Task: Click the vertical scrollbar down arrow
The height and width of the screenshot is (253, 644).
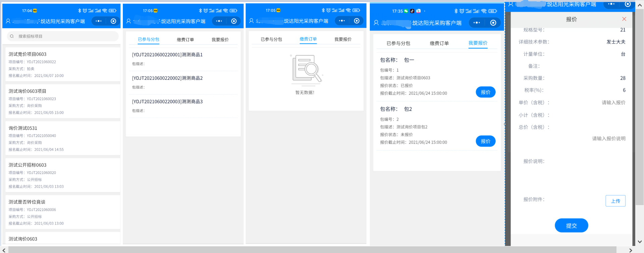Action: click(640, 241)
